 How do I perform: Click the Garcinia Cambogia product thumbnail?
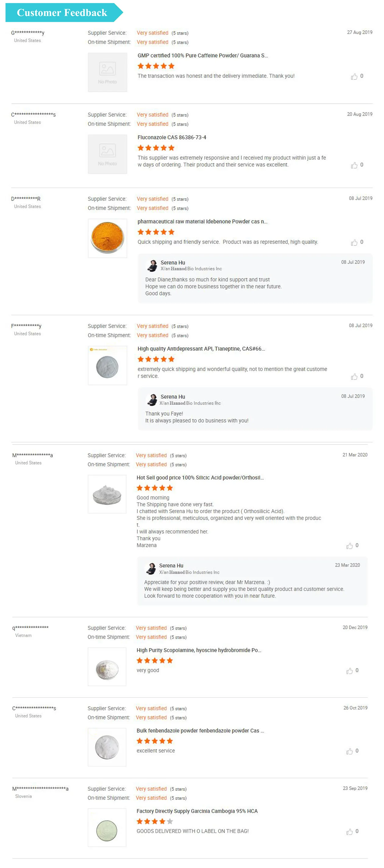(x=107, y=828)
